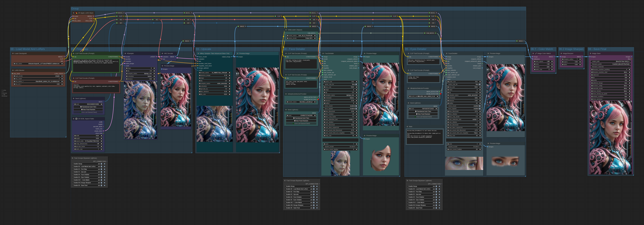This screenshot has width=644, height=225.
Task: Click the LORA_STACK output port on LoRA Stacker
Action: (x=64, y=74)
